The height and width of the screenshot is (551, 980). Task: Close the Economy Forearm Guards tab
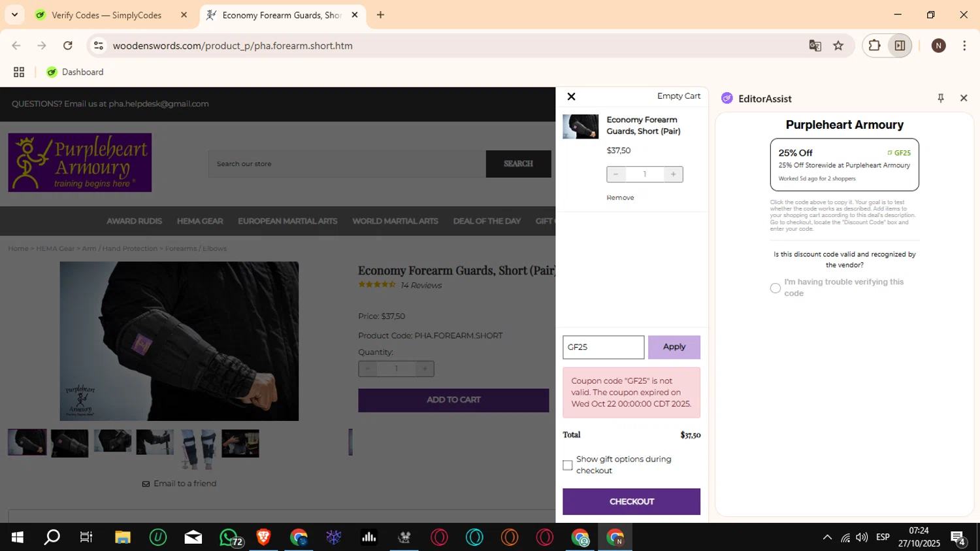point(355,15)
